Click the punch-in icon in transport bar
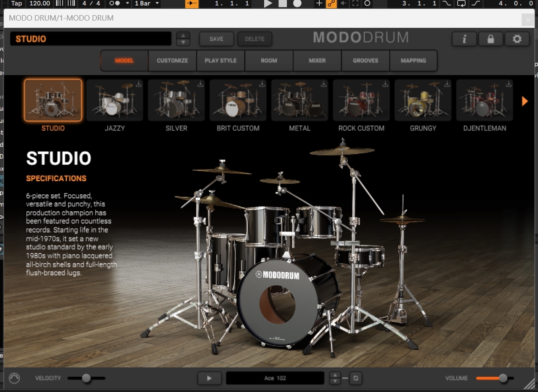Viewport: 538px width, 392px height. pyautogui.click(x=447, y=3)
